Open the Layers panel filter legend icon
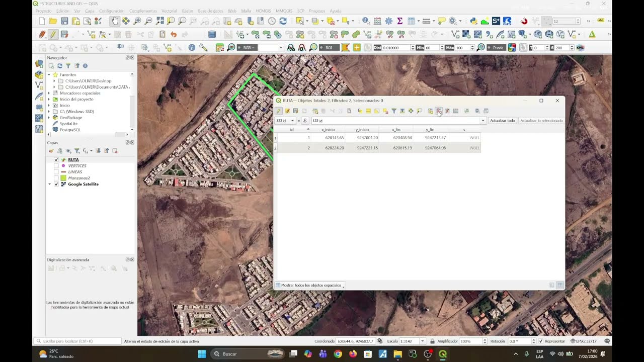Viewport: 644px width, 362px height. tap(77, 151)
